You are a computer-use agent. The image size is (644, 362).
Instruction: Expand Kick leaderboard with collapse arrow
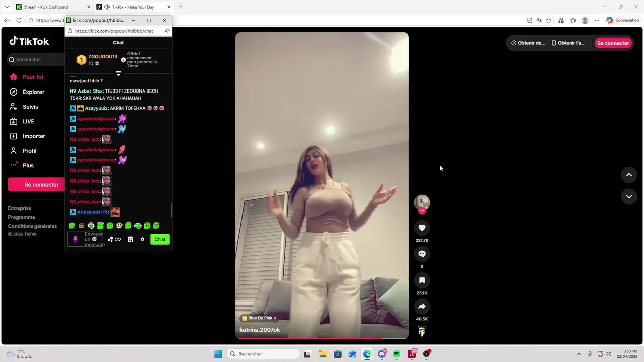pos(118,73)
